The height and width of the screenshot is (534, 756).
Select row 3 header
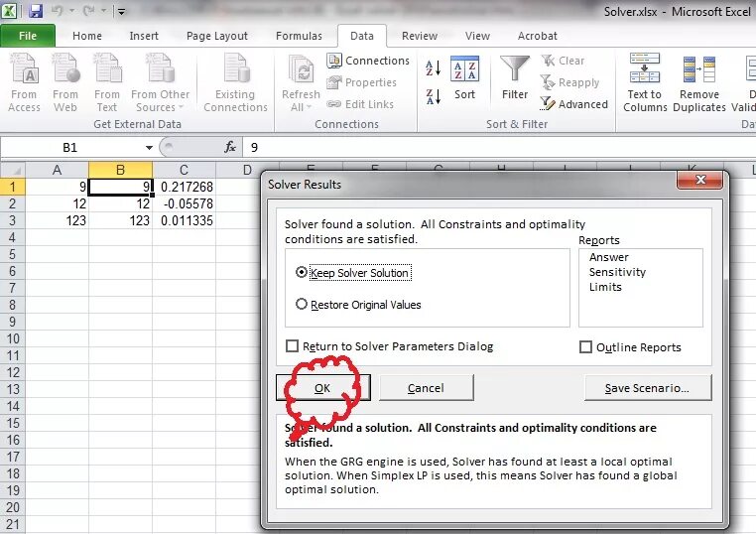(13, 220)
